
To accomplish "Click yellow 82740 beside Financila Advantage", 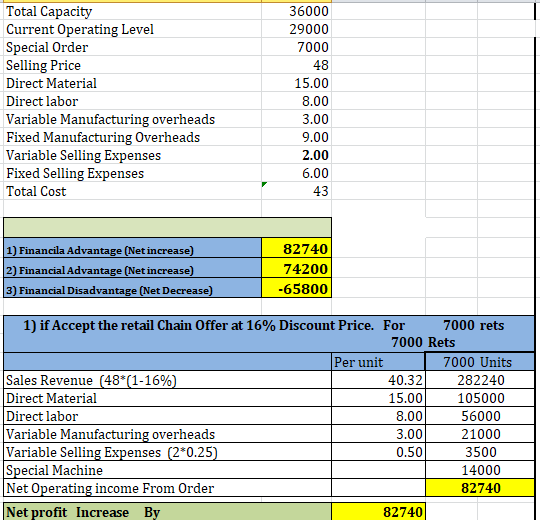I will click(x=297, y=248).
